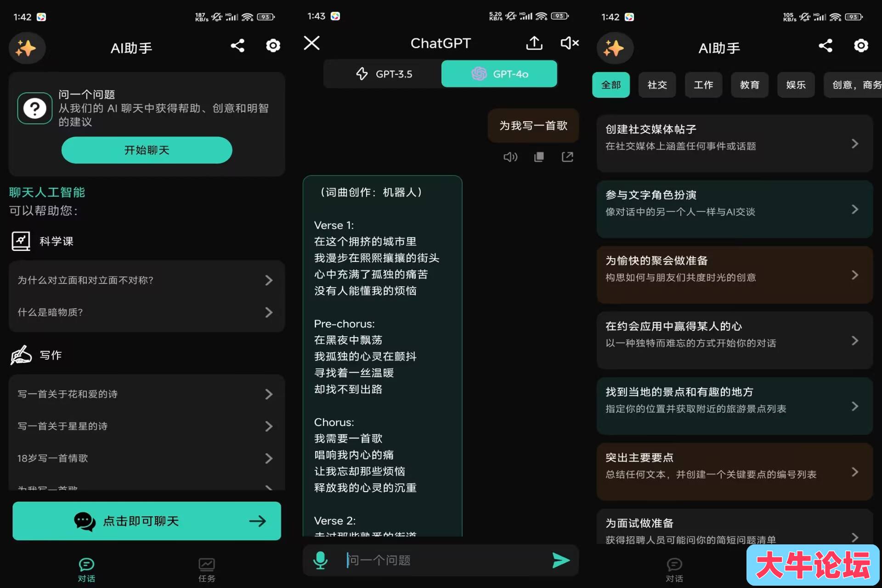This screenshot has height=588, width=882.
Task: Select the 全部 category tab
Action: click(x=611, y=85)
